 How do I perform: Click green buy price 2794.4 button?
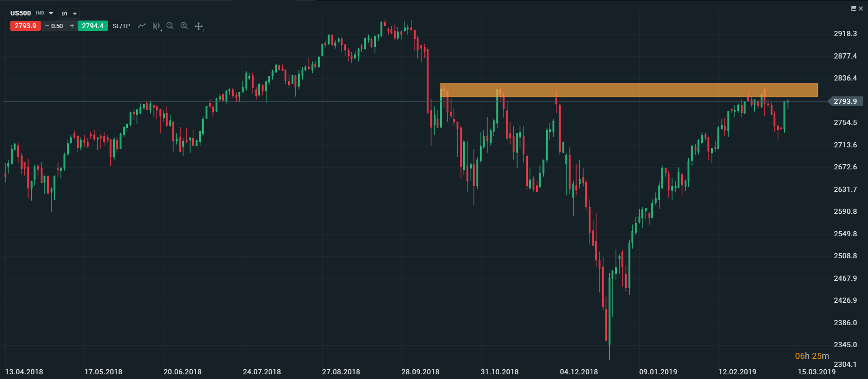point(93,26)
